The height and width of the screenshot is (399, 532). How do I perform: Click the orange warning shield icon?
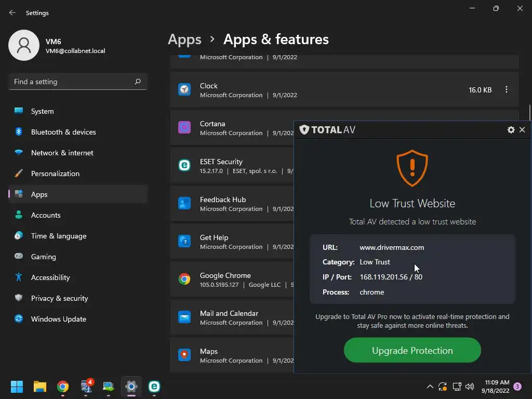[412, 168]
